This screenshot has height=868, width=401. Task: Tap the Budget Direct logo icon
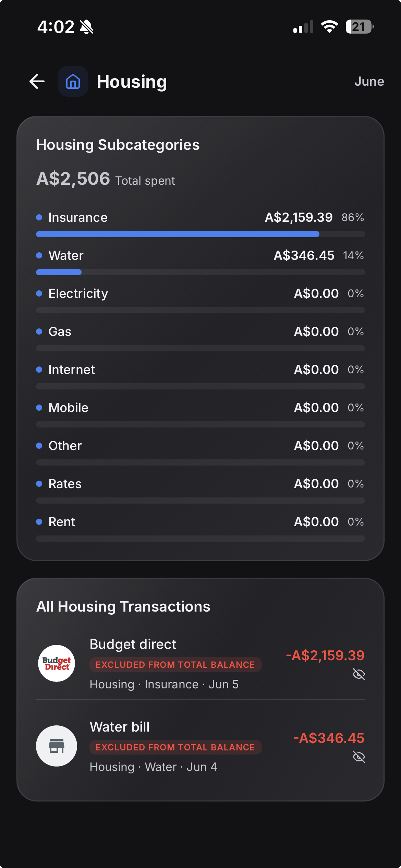(57, 663)
